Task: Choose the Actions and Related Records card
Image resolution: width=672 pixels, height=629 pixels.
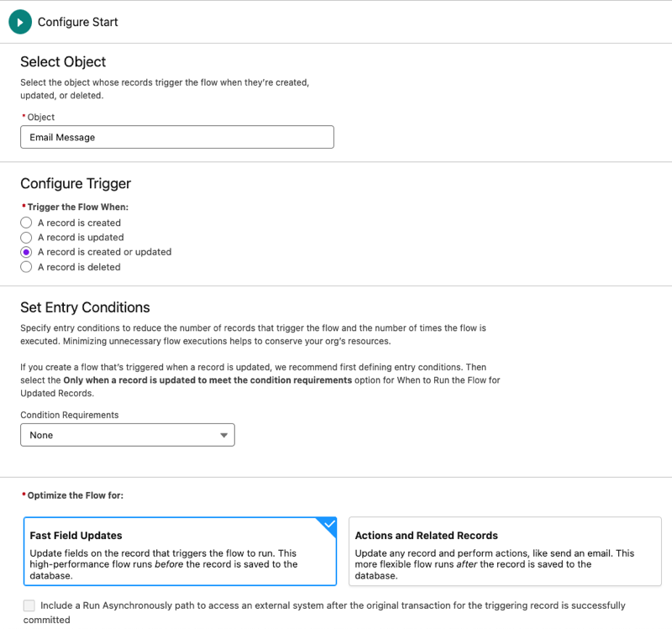Action: click(505, 552)
